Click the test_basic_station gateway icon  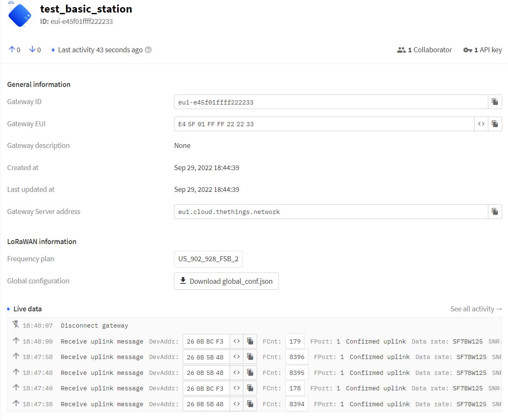coord(20,15)
